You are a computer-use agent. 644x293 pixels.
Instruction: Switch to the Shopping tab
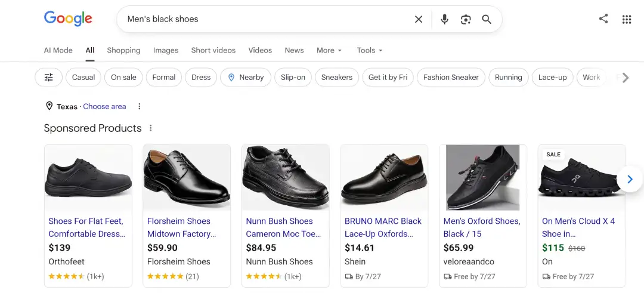123,50
